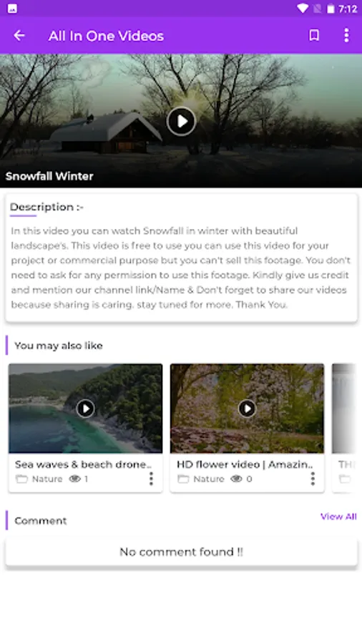Image resolution: width=362 pixels, height=644 pixels.
Task: Select the No comment found box
Action: (181, 552)
